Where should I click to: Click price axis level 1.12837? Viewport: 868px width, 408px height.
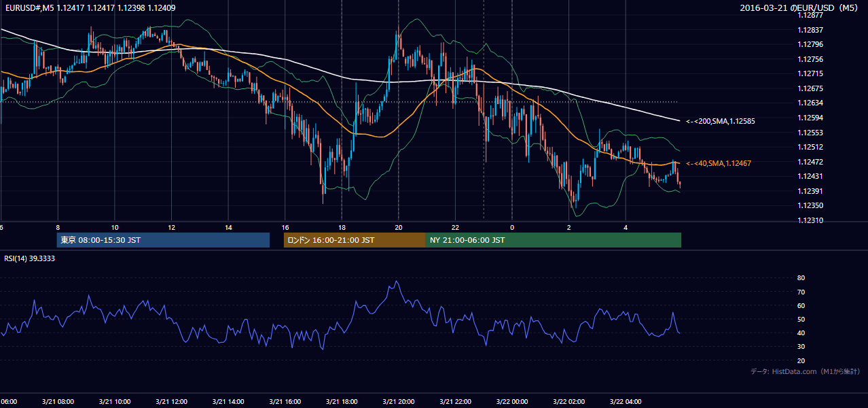[810, 30]
